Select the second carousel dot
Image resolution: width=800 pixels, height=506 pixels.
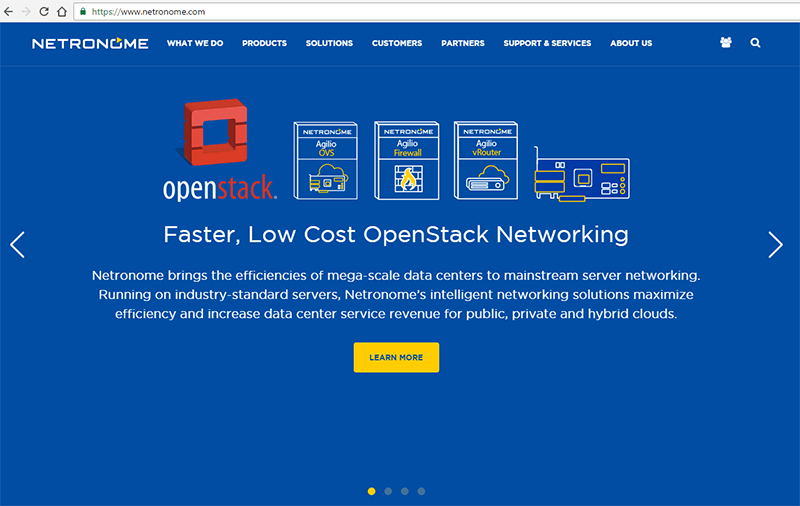coord(388,491)
